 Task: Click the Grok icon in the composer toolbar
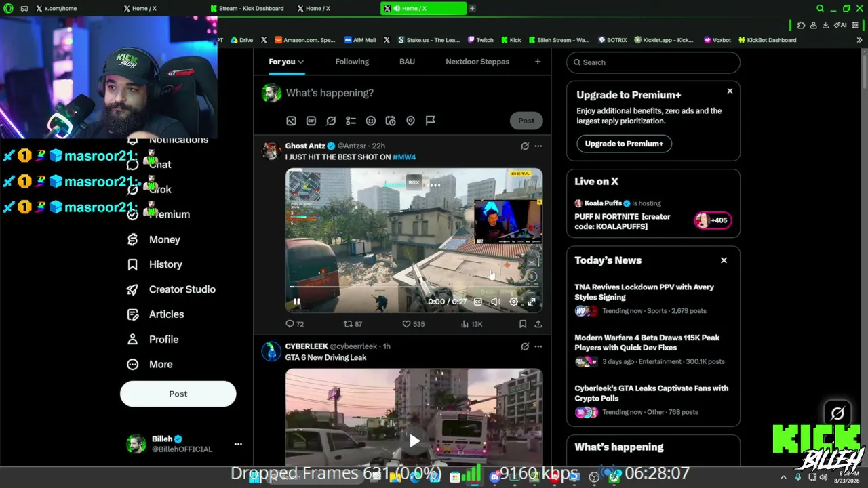coord(331,121)
